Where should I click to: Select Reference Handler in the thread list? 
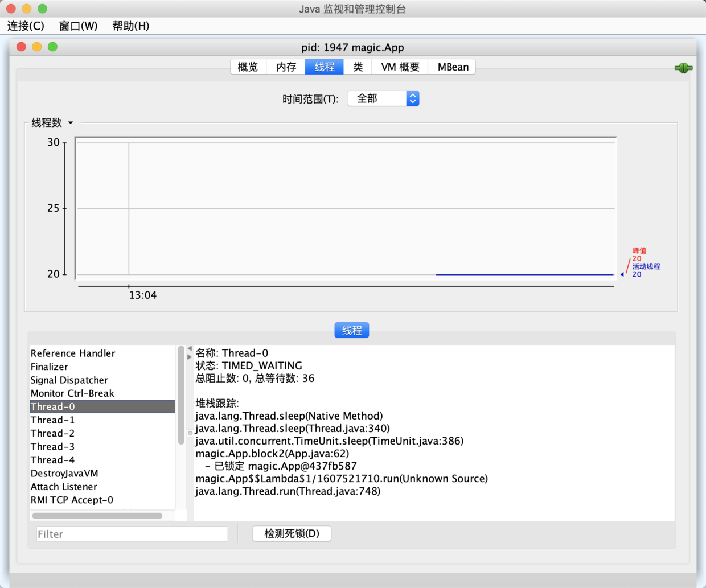coord(102,353)
